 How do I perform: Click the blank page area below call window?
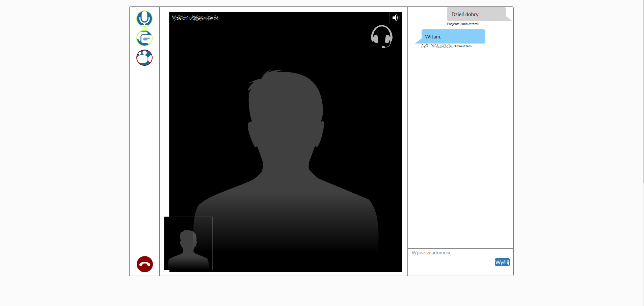pos(321,291)
